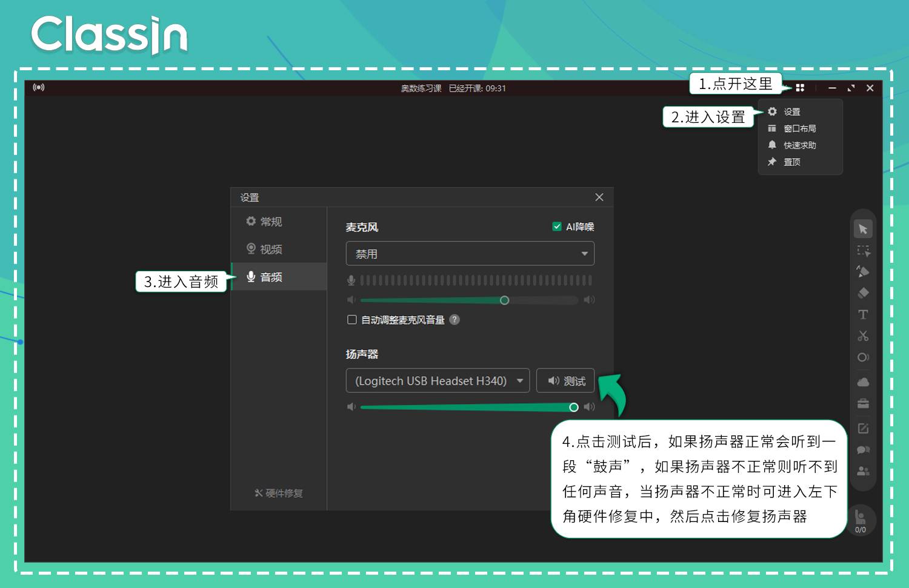Adjust the speaker volume slider handle
Viewport: 909px width, 588px height.
pos(574,408)
